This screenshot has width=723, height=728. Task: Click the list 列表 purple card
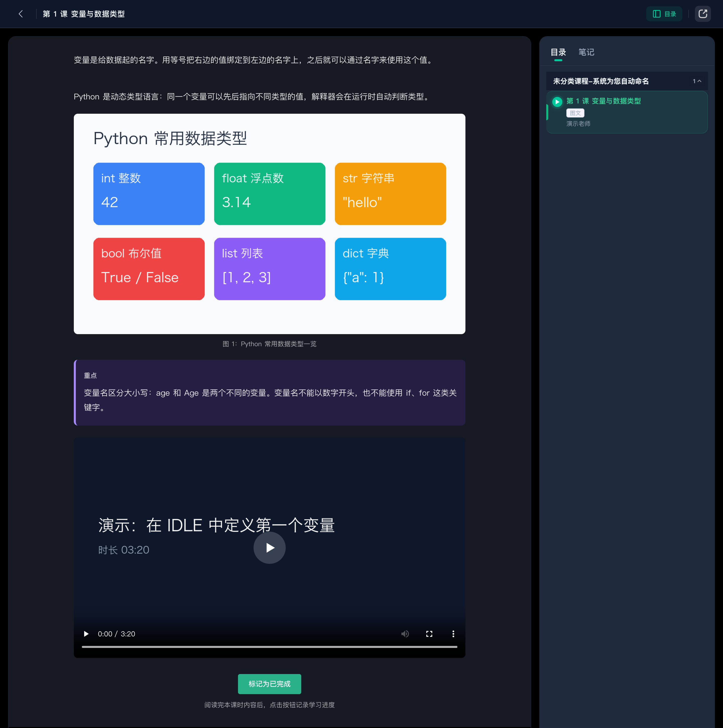pos(269,269)
